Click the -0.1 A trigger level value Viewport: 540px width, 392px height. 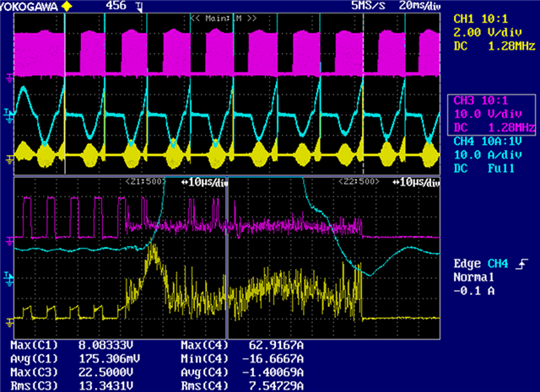pos(473,291)
